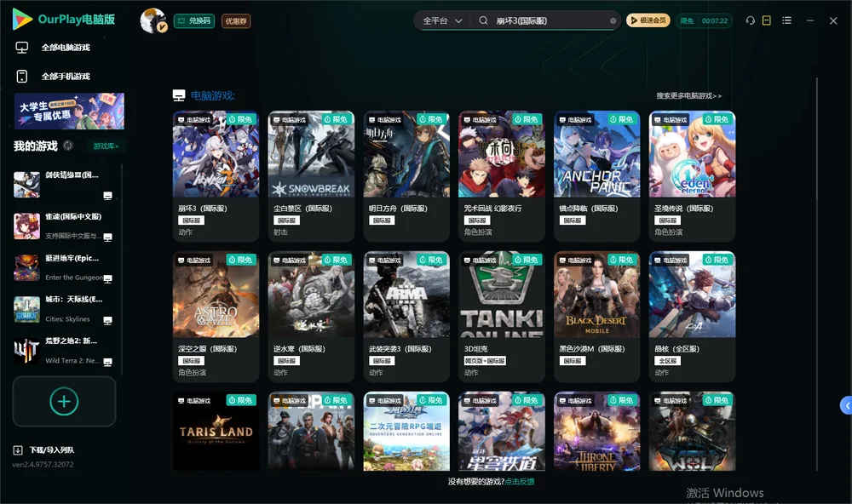Open 极速会员 membership button
Image resolution: width=852 pixels, height=504 pixels.
pyautogui.click(x=648, y=20)
